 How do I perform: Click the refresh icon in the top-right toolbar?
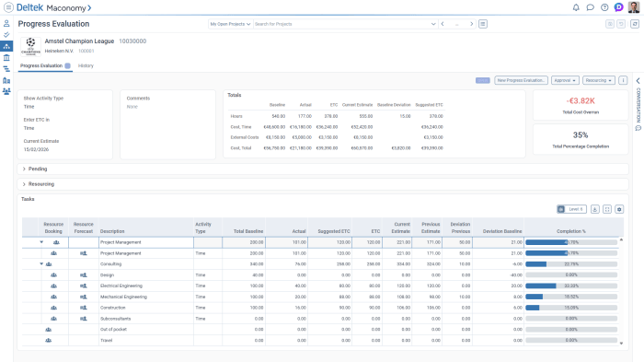(635, 24)
